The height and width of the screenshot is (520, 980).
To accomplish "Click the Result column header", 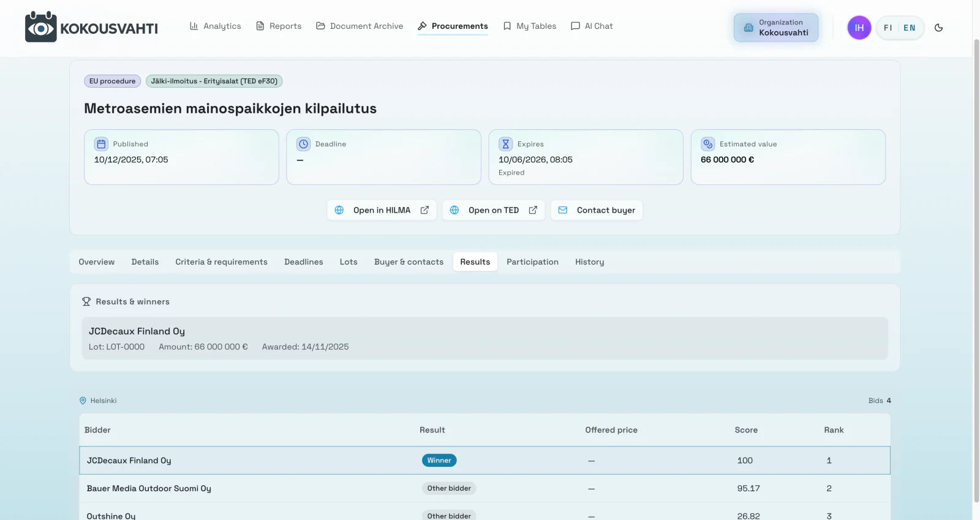I will pyautogui.click(x=432, y=430).
